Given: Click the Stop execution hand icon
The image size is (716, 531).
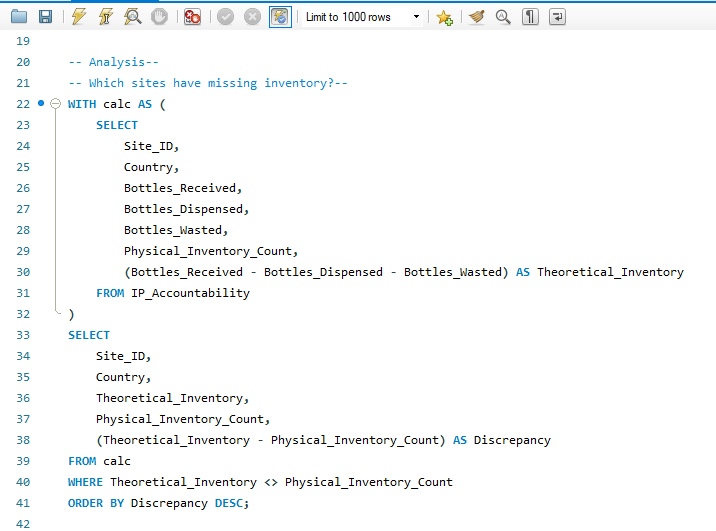Looking at the screenshot, I should [159, 17].
